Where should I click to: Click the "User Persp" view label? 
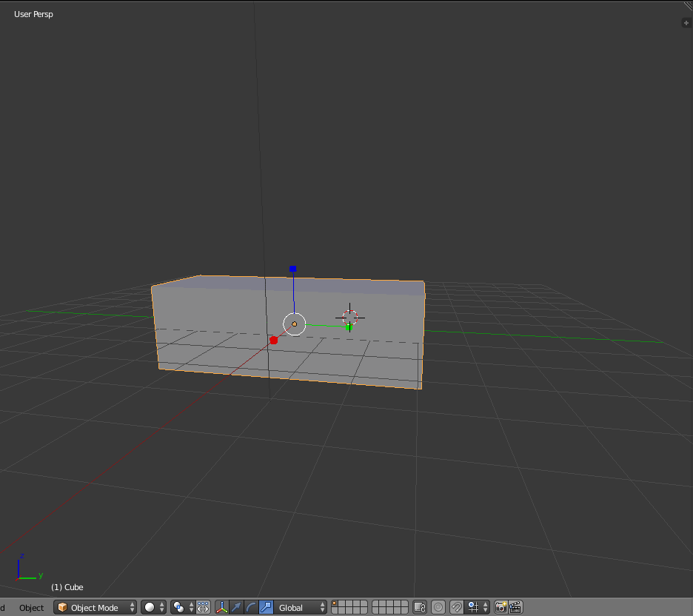click(x=33, y=14)
